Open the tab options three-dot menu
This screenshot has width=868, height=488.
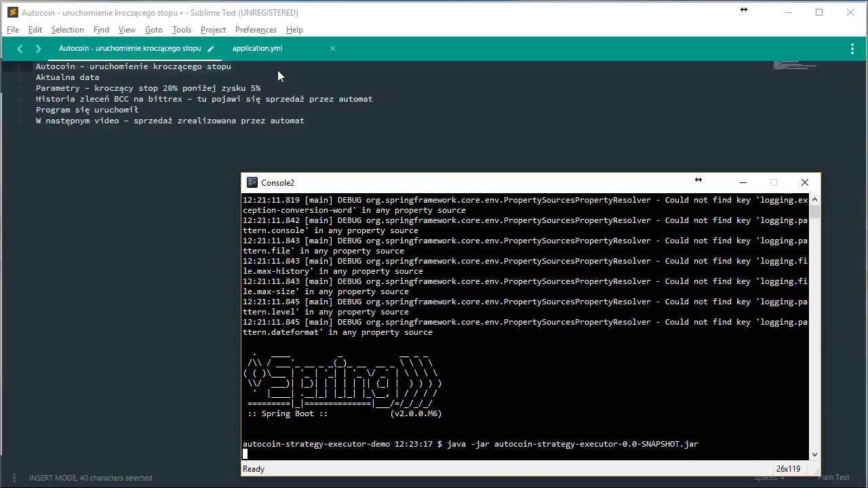[852, 49]
